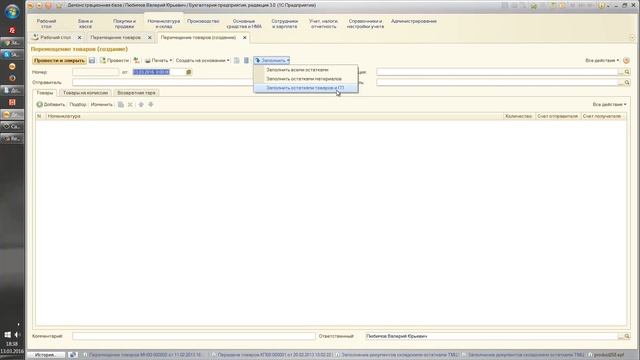640x360 pixels.
Task: Click the info icon in title bar
Action: pyautogui.click(x=602, y=6)
